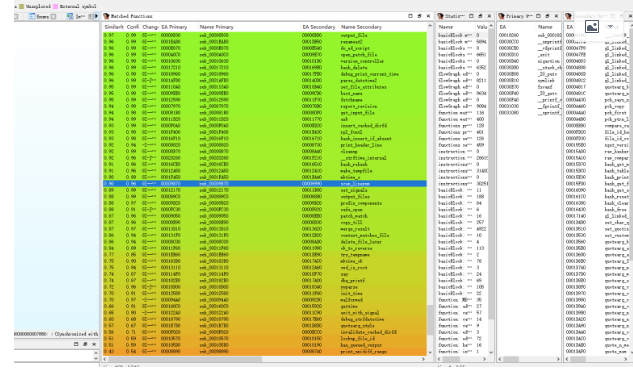The height and width of the screenshot is (369, 633).
Task: Sort by the Change column
Action: (x=150, y=27)
